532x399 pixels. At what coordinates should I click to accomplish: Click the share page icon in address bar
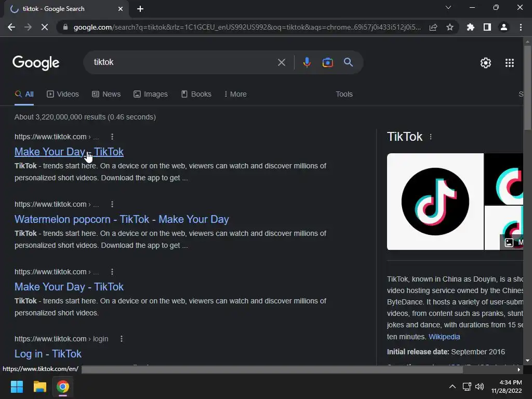433,27
